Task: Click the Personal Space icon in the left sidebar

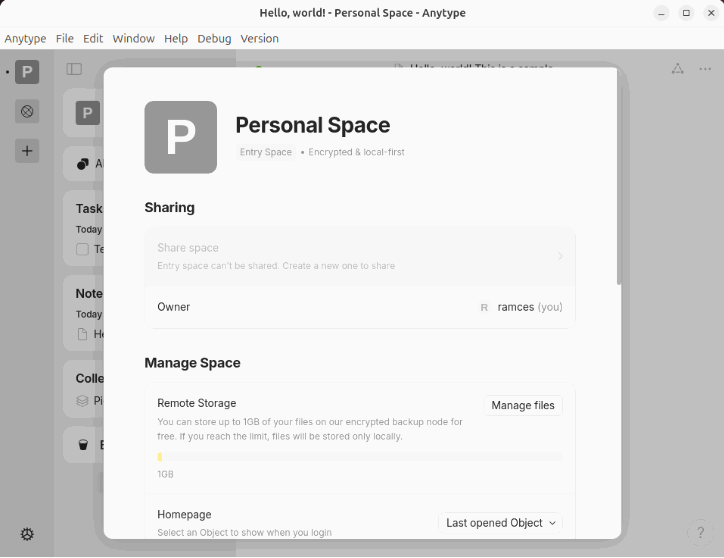Action: pyautogui.click(x=27, y=72)
